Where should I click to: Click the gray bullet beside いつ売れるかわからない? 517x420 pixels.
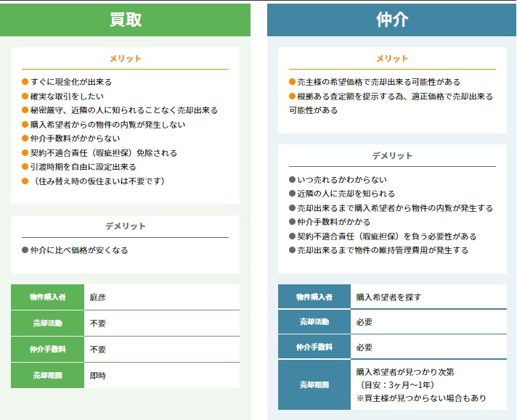pyautogui.click(x=293, y=180)
